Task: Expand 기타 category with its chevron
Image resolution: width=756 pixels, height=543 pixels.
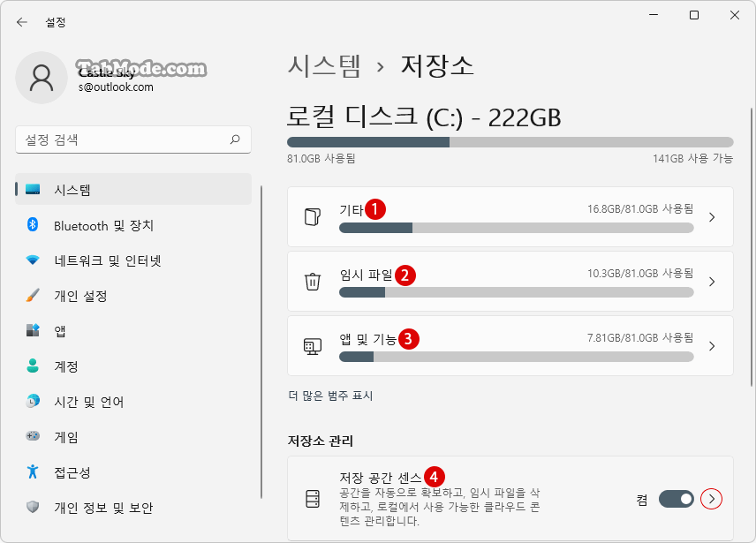Action: (x=712, y=217)
